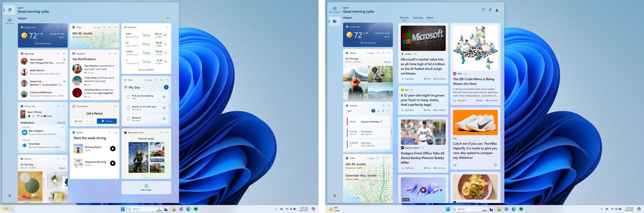The image size is (644, 213).
Task: Click the personalize icon next to refresh
Action: point(490,10)
